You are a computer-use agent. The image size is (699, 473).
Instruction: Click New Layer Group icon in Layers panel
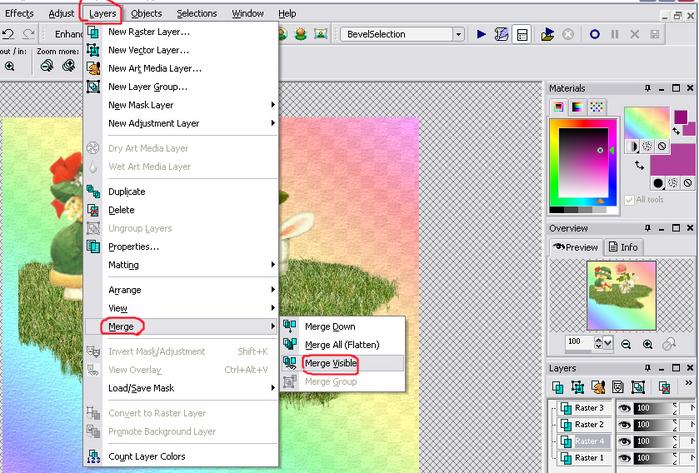coord(638,387)
